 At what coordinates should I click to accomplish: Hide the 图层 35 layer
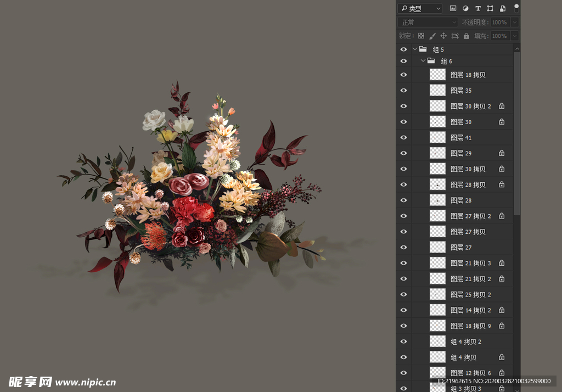[403, 91]
